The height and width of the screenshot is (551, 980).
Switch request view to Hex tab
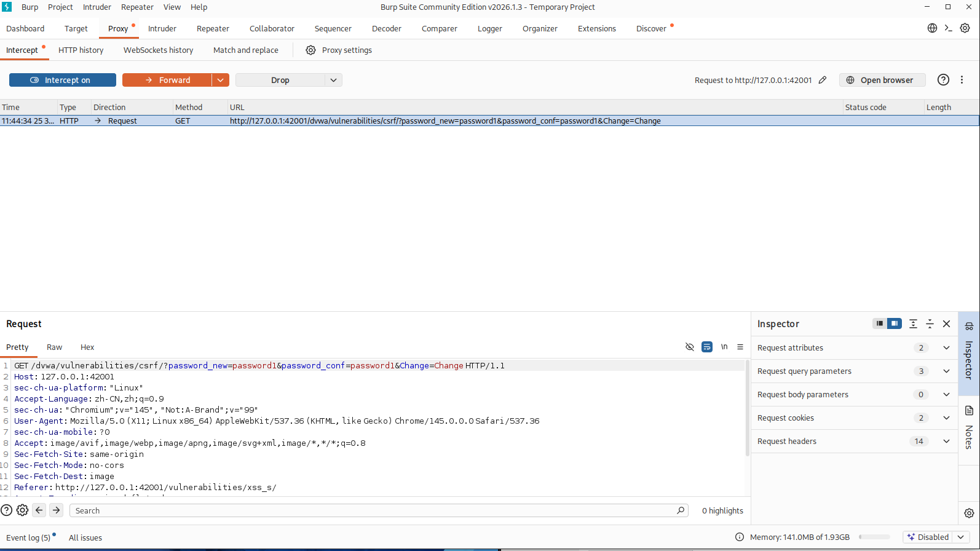coord(87,347)
